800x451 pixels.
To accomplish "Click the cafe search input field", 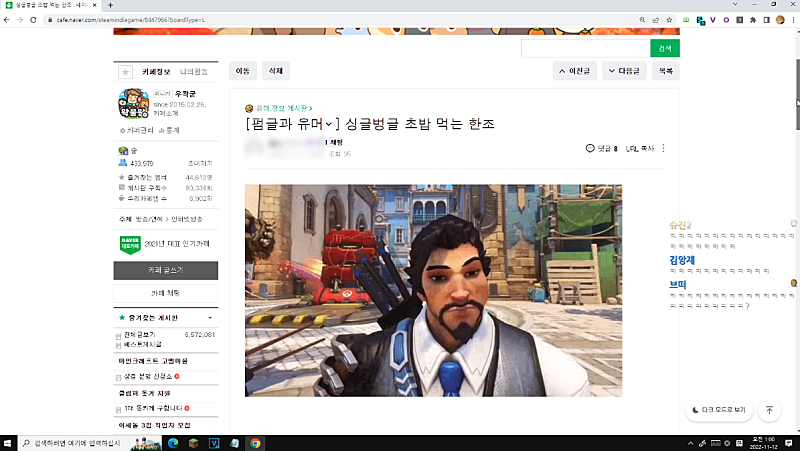I will (586, 48).
